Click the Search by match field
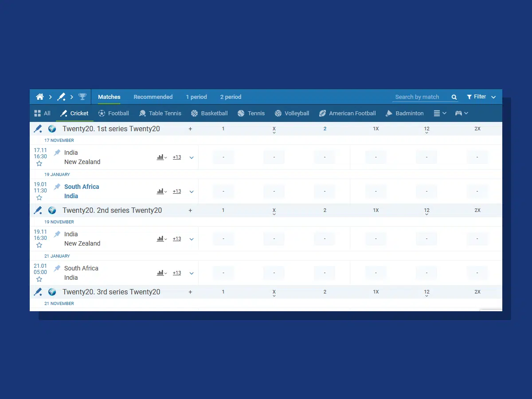This screenshot has height=399, width=532. point(420,97)
